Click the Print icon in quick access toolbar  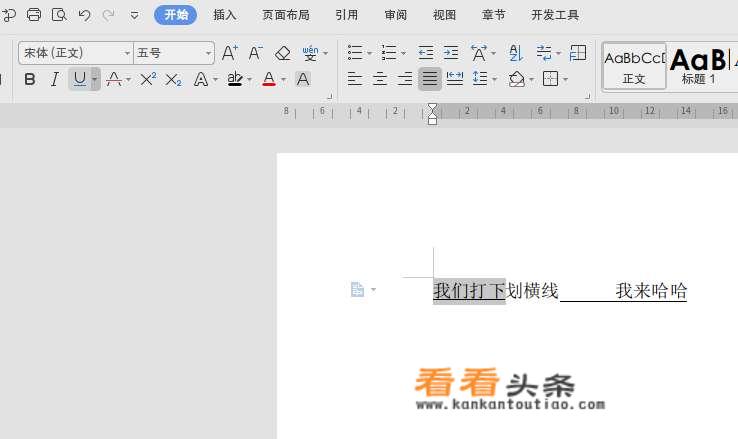point(33,15)
